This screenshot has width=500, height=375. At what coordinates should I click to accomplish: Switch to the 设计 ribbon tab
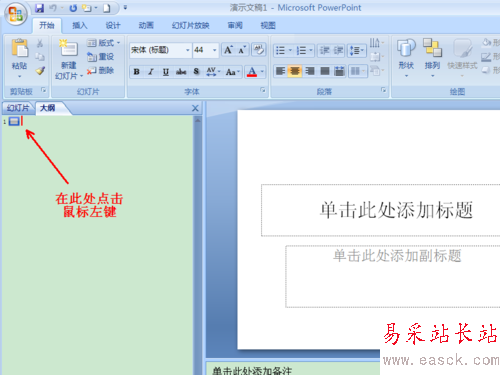pyautogui.click(x=113, y=25)
